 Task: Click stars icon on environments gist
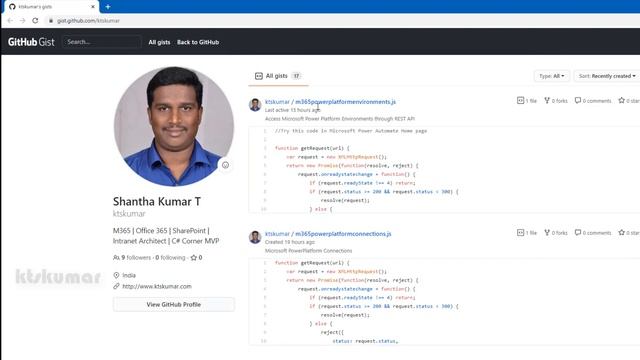[621, 100]
